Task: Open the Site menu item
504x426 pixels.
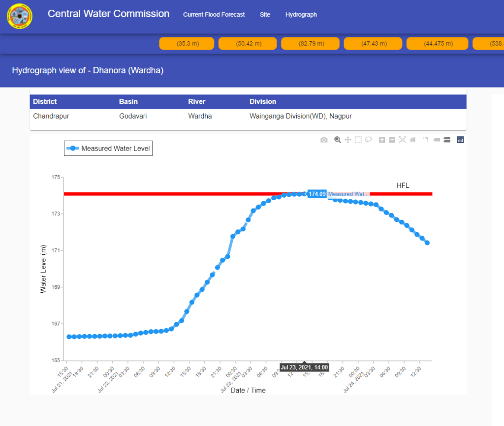Action: pos(265,15)
